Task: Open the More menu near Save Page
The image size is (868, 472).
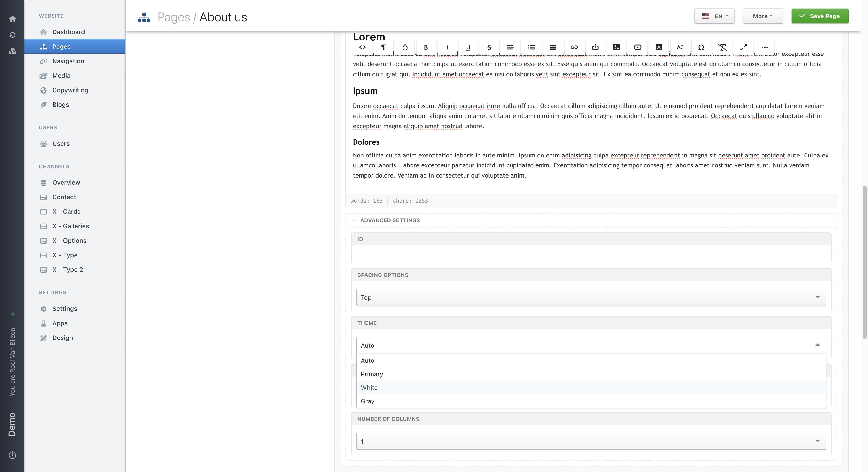Action: 763,16
